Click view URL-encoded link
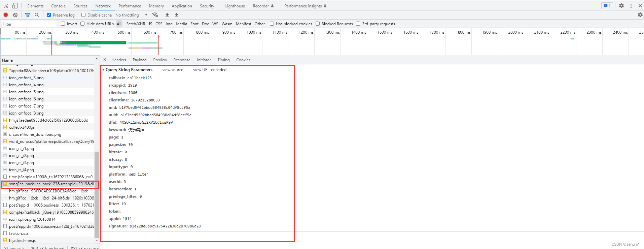 (210, 70)
